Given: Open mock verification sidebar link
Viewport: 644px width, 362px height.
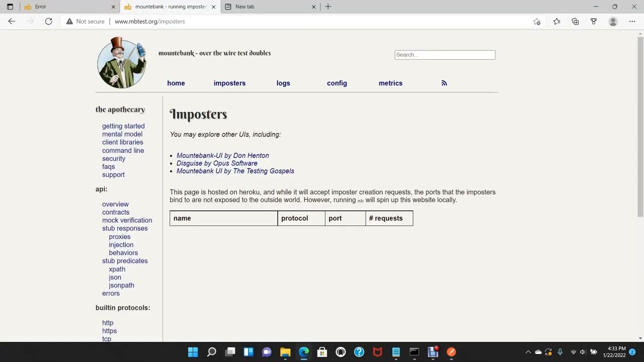Looking at the screenshot, I should point(127,220).
